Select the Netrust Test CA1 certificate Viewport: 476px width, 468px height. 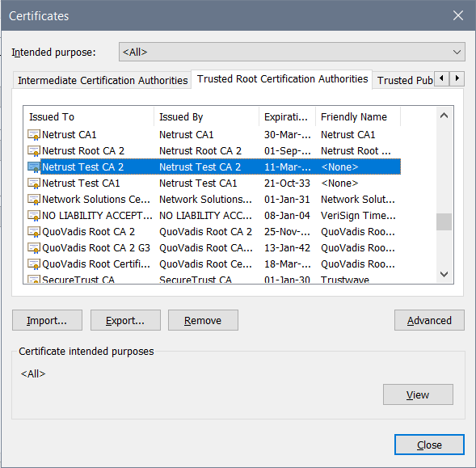click(x=213, y=183)
